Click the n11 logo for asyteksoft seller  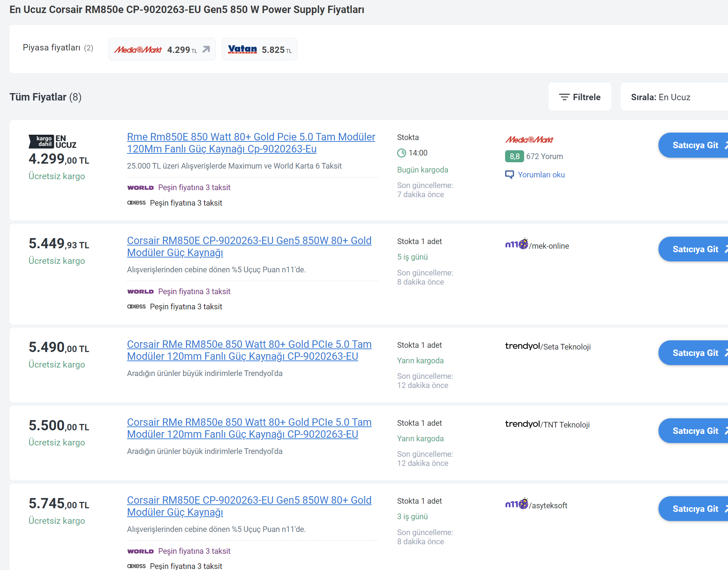(516, 504)
